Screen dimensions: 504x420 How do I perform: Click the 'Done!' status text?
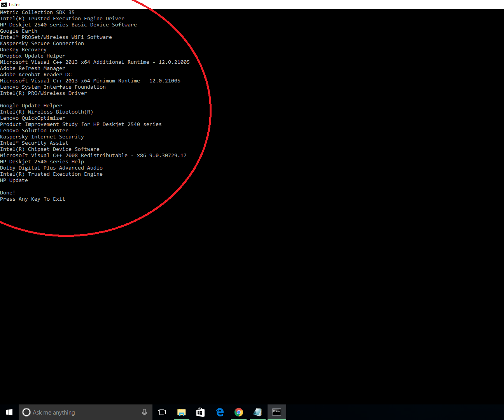8,193
